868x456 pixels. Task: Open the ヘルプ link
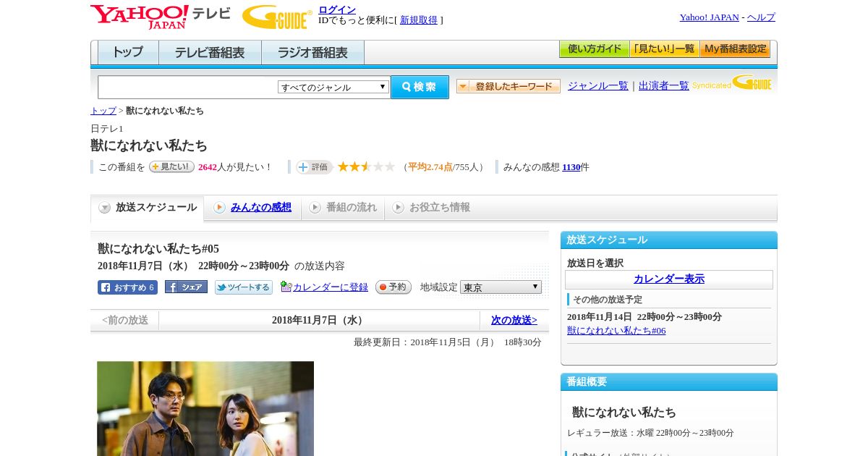(x=761, y=17)
